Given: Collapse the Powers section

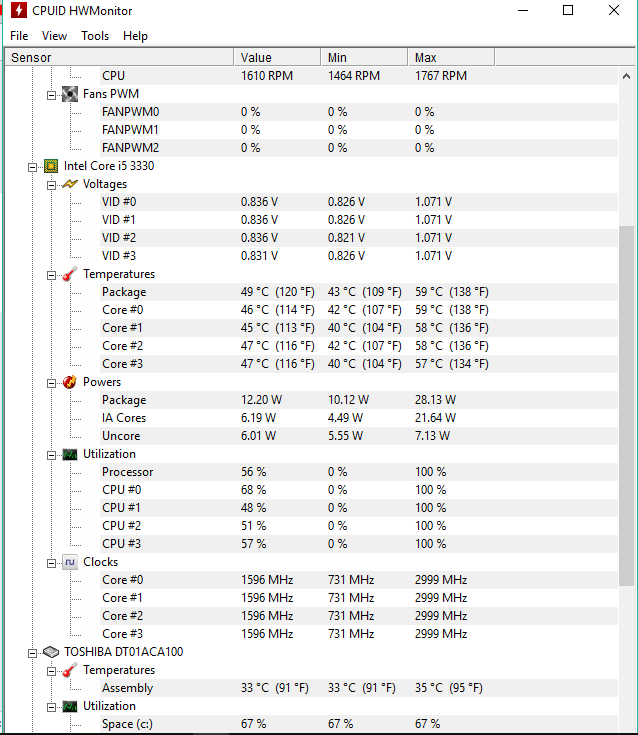Looking at the screenshot, I should pos(52,383).
